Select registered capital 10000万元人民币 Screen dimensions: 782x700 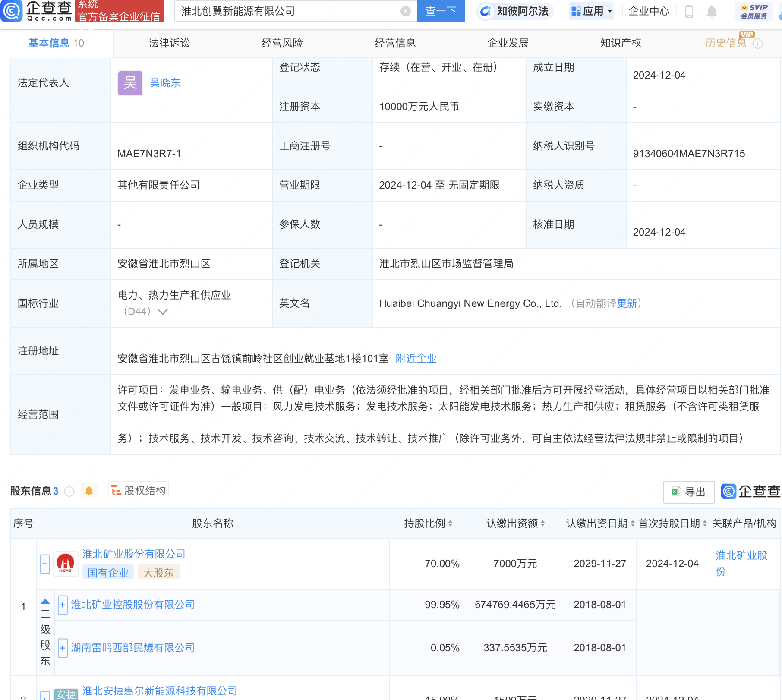click(x=419, y=107)
